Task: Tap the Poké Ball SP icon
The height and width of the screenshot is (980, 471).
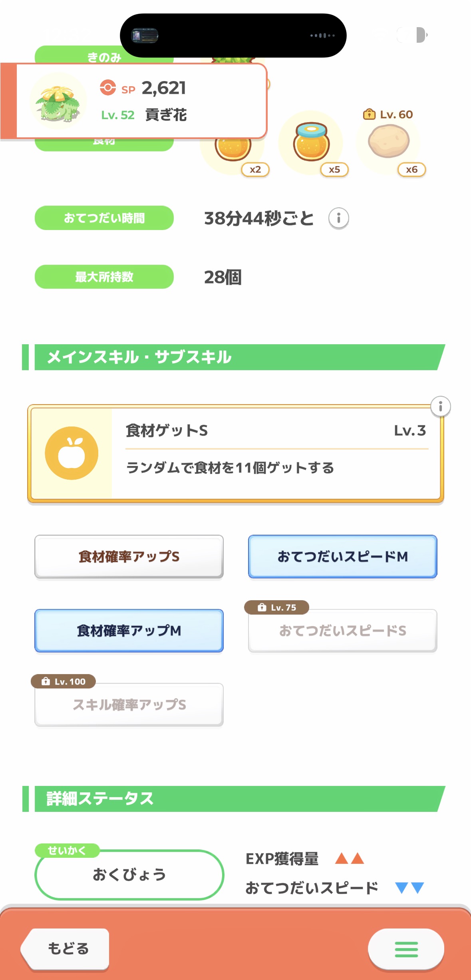Action: [108, 87]
